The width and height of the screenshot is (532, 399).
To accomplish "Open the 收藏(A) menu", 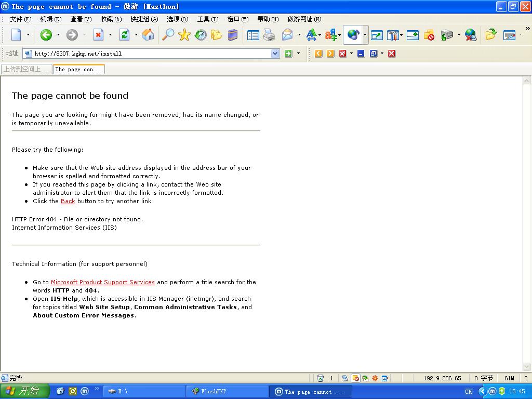I will click(x=111, y=19).
